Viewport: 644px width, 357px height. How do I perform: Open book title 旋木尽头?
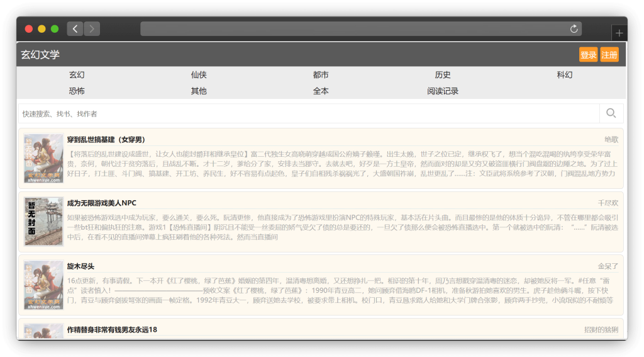click(80, 266)
